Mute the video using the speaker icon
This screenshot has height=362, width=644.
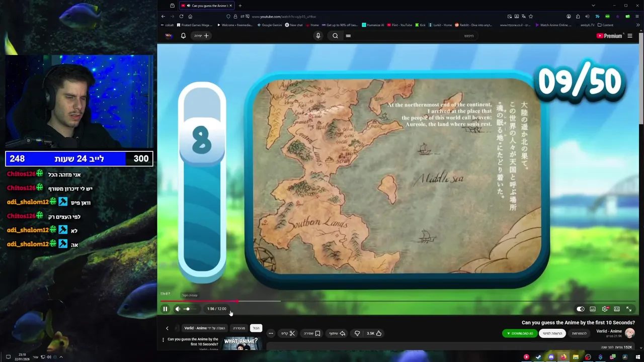point(177,309)
